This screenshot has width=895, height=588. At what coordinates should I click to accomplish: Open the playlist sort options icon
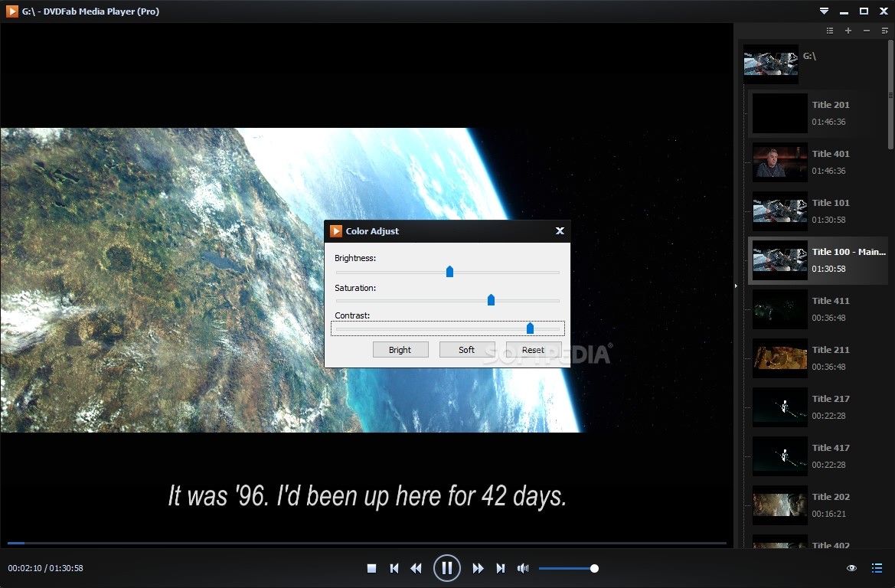[885, 31]
